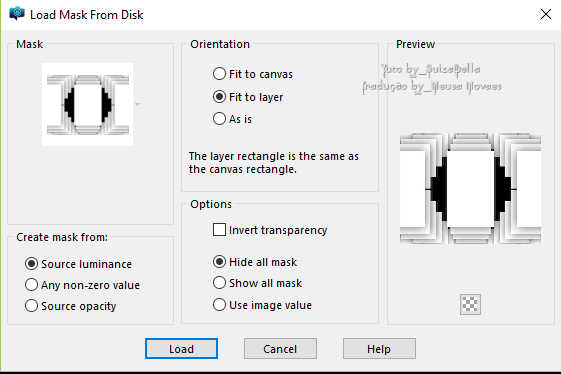Click the mask Preview image
The height and width of the screenshot is (374, 561).
coord(470,189)
